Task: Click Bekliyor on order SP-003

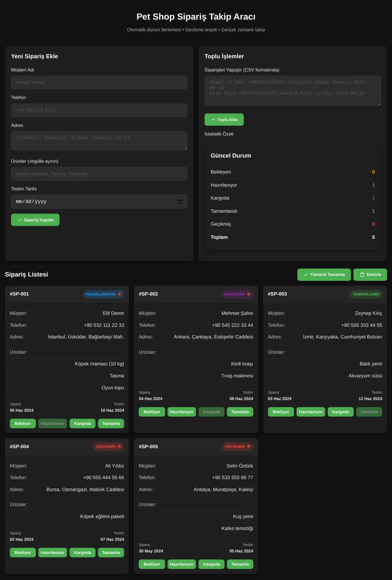Action: coord(281,412)
